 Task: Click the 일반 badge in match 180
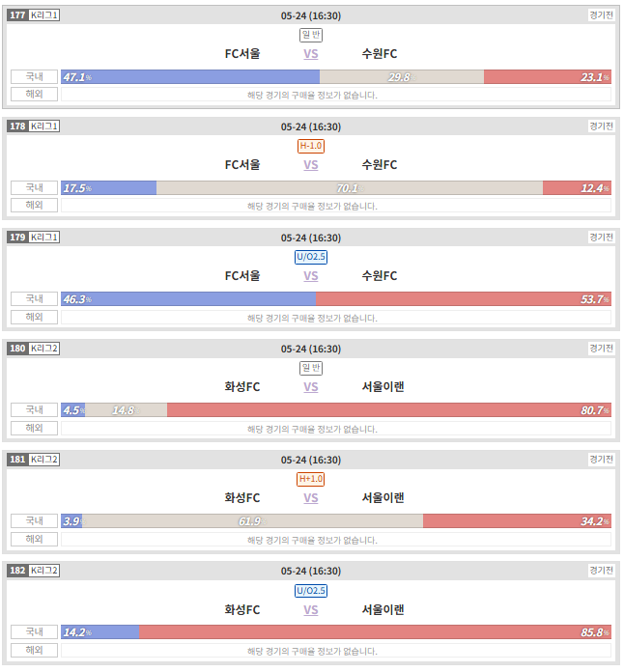point(311,368)
